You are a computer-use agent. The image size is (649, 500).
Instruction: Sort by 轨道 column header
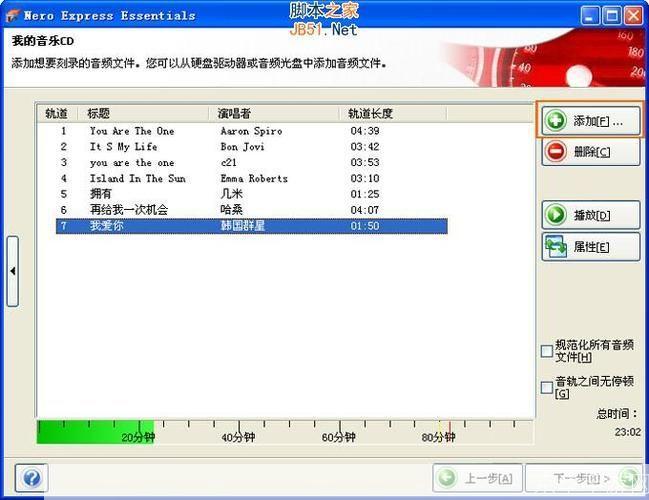(x=57, y=113)
